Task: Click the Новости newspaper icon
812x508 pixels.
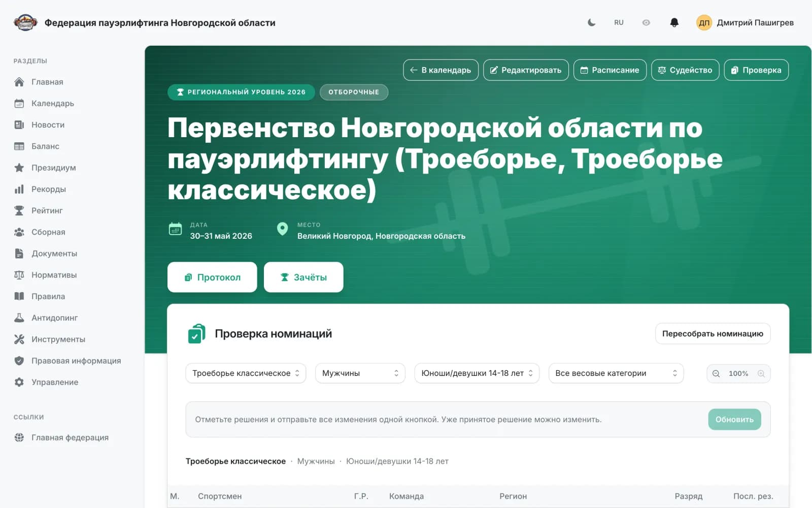Action: (x=19, y=124)
